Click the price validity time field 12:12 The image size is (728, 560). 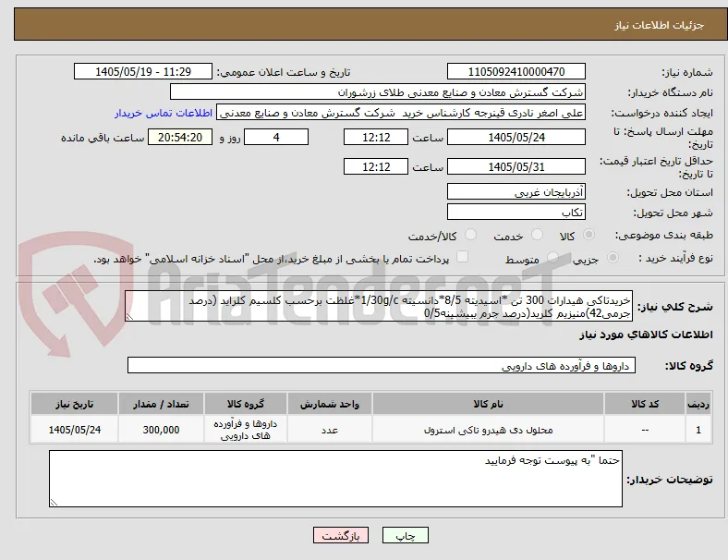pos(376,166)
